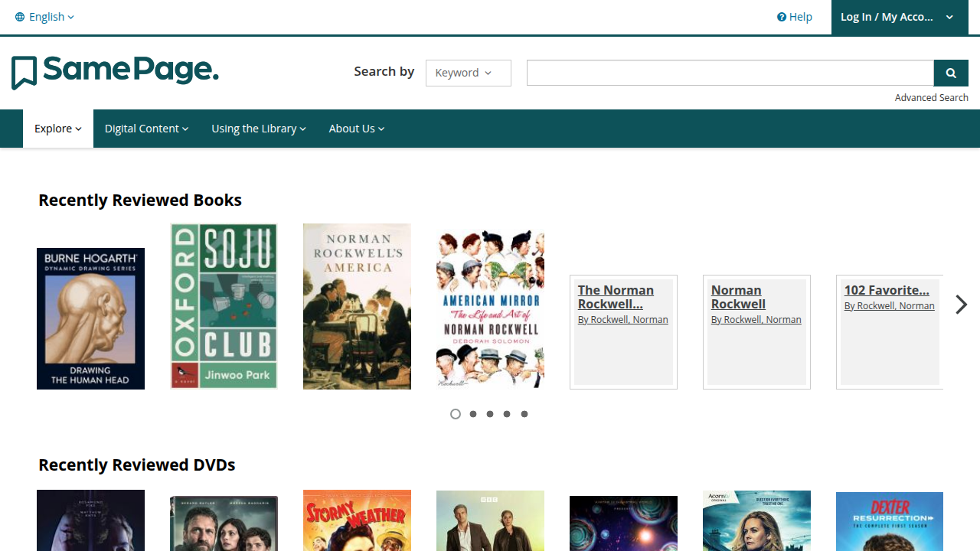Image resolution: width=980 pixels, height=551 pixels.
Task: Click By Rockwell, Norman under 102 Favorite...
Action: pos(890,306)
